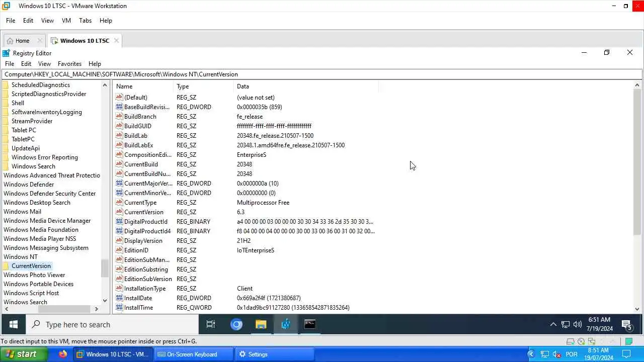
Task: Open Command Prompt icon in VM taskbar
Action: [310, 324]
